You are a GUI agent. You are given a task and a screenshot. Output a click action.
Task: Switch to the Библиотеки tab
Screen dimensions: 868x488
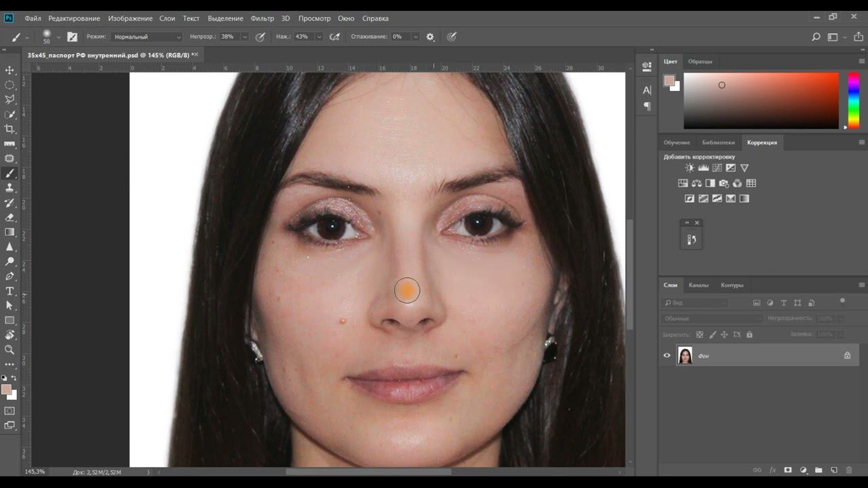pos(718,142)
